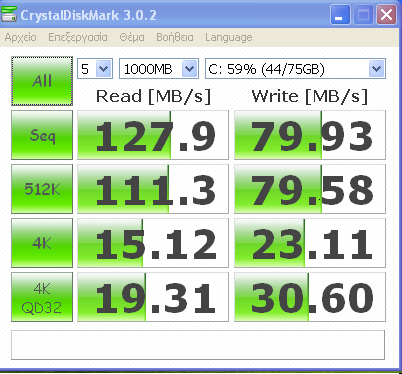Click the 4K QD32 write result 30.60

(310, 297)
